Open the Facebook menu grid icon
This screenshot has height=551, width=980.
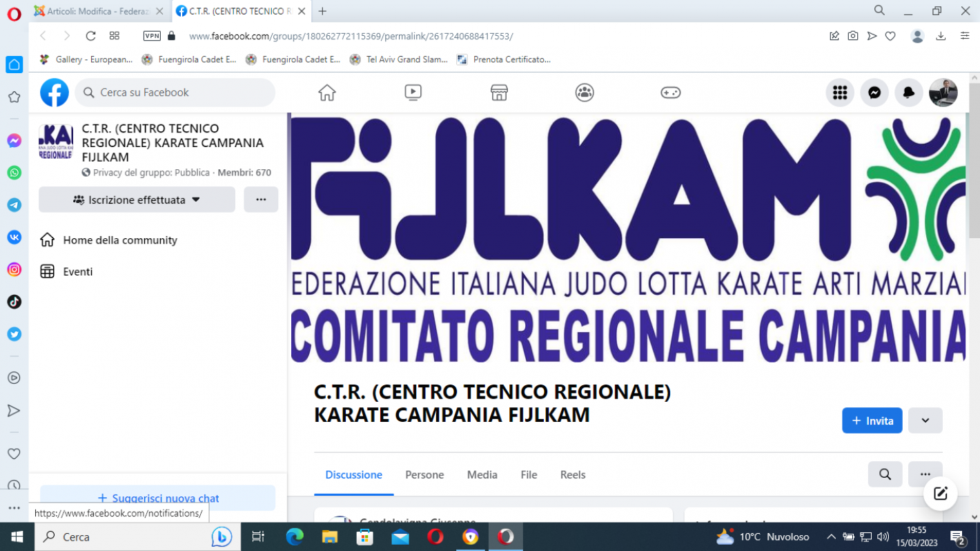coord(840,93)
